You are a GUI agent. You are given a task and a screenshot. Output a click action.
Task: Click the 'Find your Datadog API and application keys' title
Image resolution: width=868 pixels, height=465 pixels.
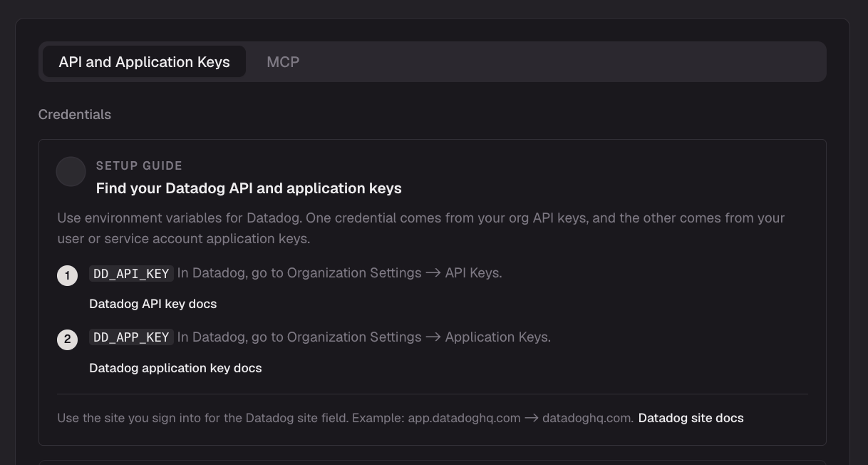tap(249, 188)
